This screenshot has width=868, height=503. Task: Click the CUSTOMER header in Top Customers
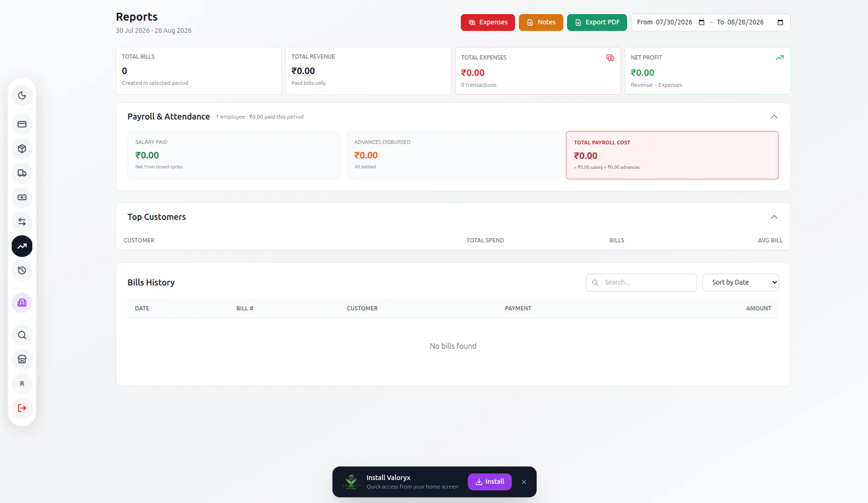139,240
